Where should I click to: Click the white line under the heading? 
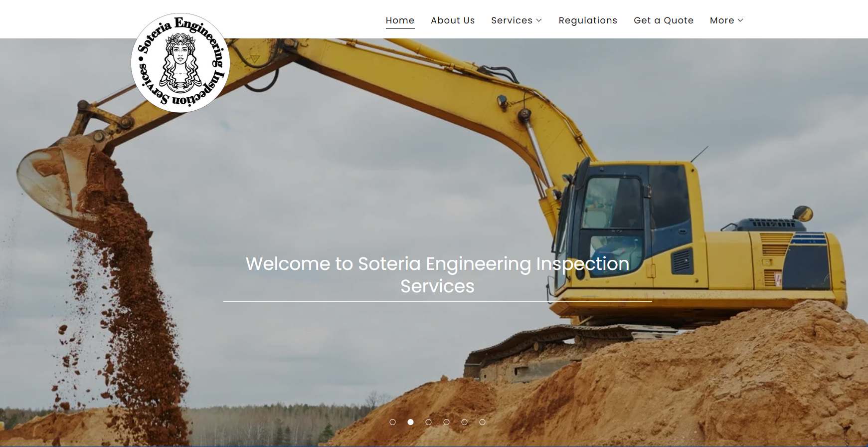coord(437,301)
